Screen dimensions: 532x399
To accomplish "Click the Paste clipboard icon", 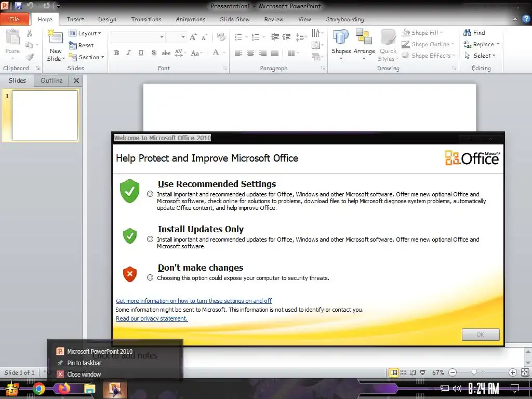I will (13, 37).
